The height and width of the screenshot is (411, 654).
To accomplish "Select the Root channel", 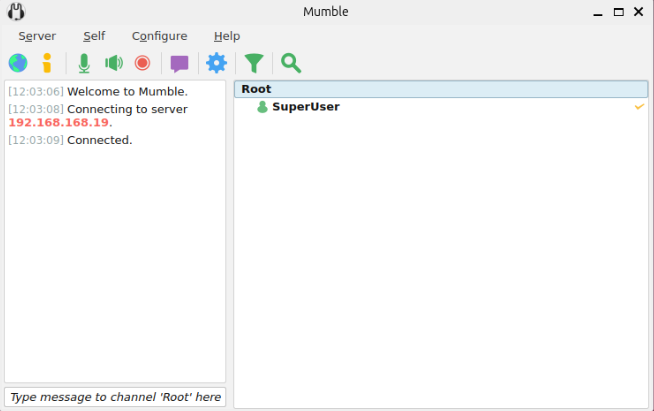I will coord(441,89).
